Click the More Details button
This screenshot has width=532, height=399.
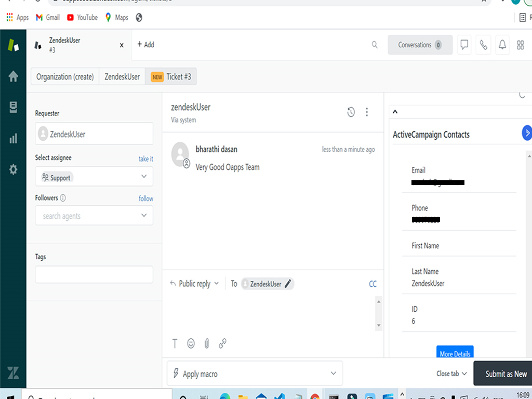[455, 353]
